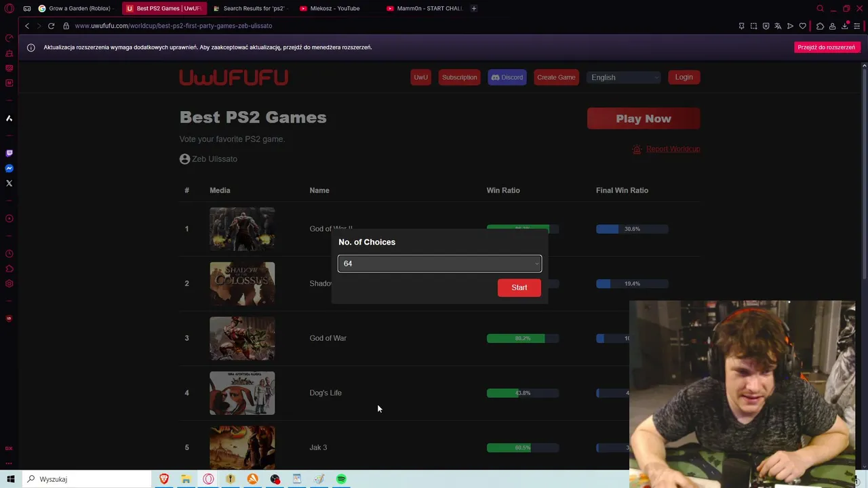Click the UwU button

pyautogui.click(x=421, y=77)
